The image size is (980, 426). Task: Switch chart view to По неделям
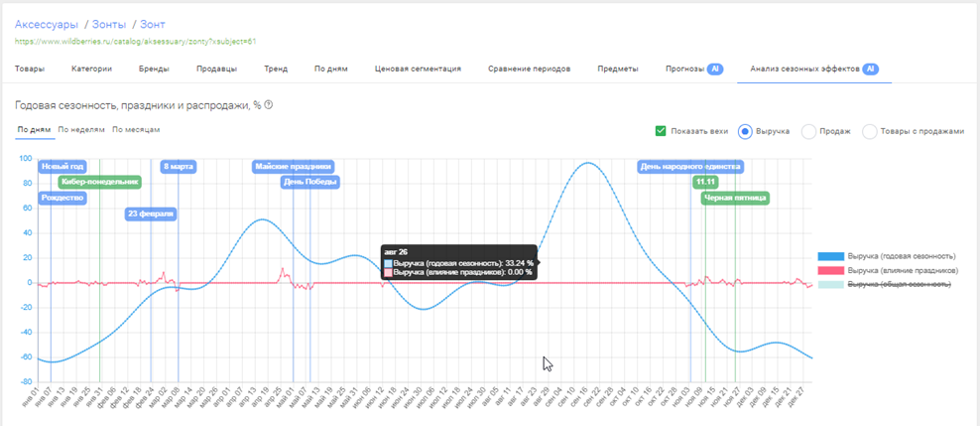click(x=81, y=129)
